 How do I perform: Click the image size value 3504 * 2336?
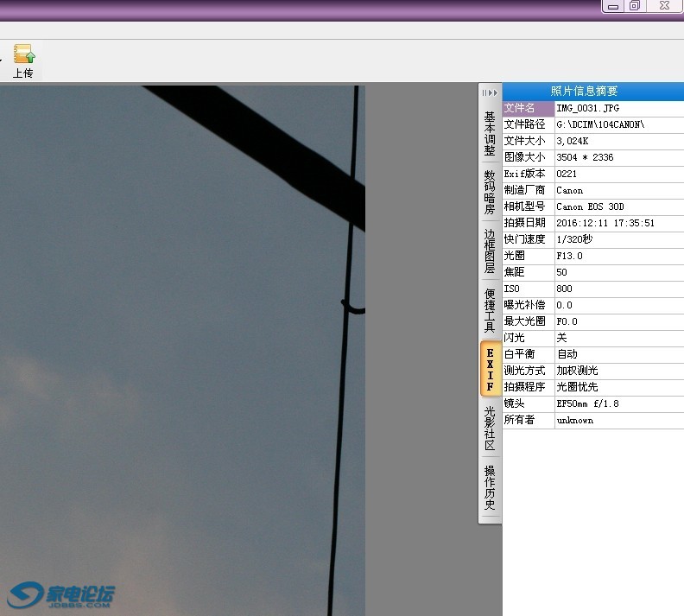click(585, 157)
